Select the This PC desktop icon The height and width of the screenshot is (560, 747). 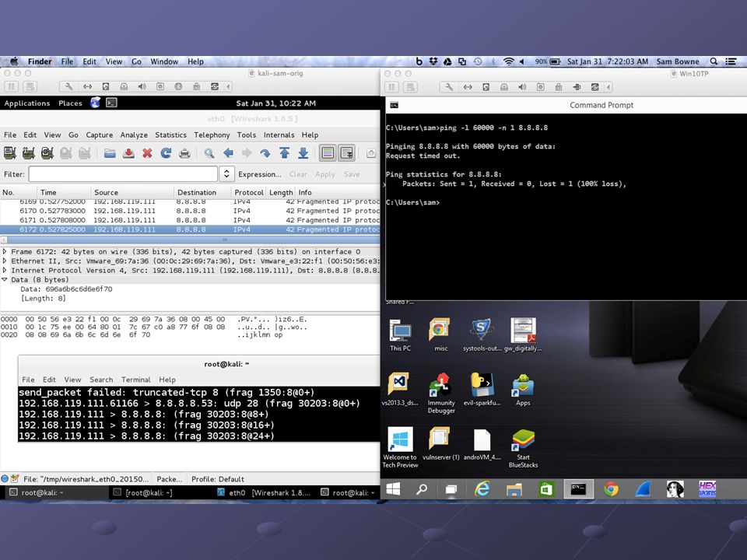point(400,334)
